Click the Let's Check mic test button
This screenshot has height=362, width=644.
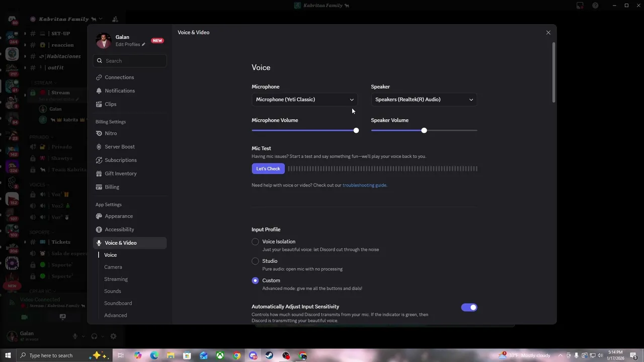268,169
